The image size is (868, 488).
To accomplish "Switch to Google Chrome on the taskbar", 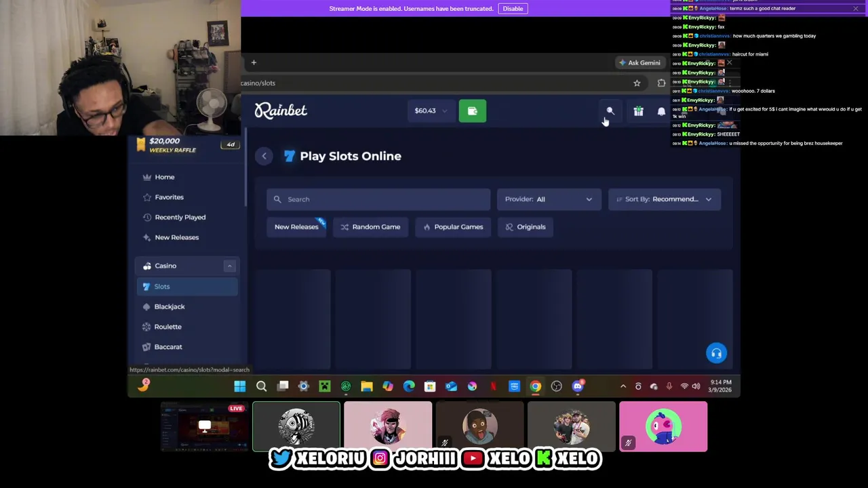I will coord(536,386).
